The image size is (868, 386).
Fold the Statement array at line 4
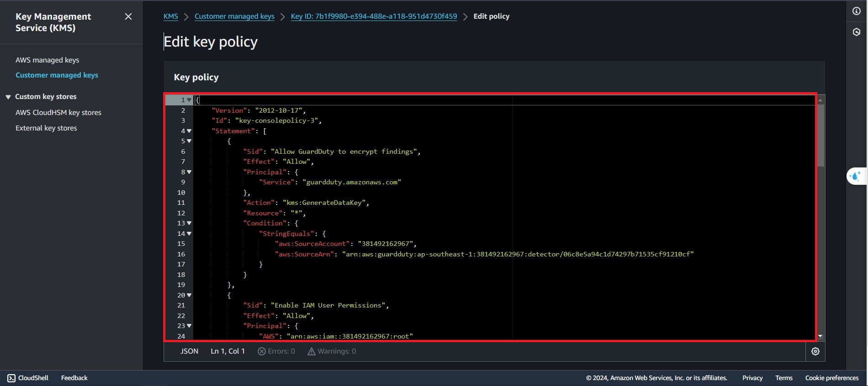189,131
